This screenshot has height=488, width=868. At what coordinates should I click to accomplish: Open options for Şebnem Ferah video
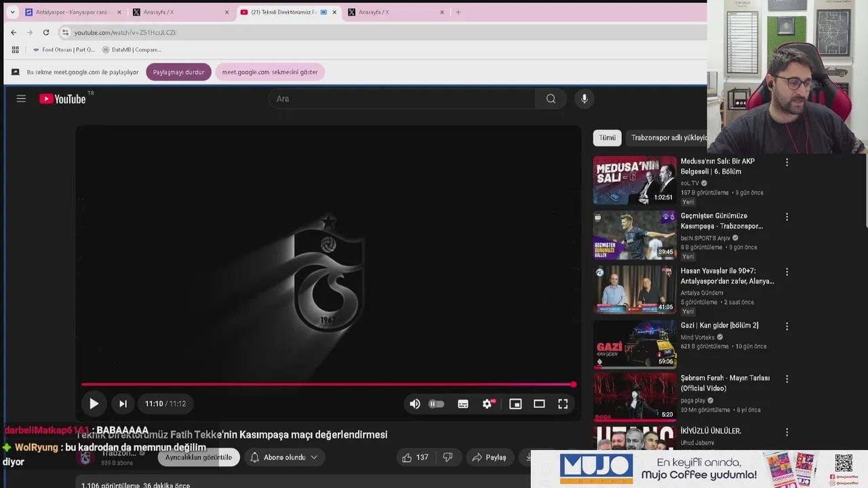coord(787,379)
